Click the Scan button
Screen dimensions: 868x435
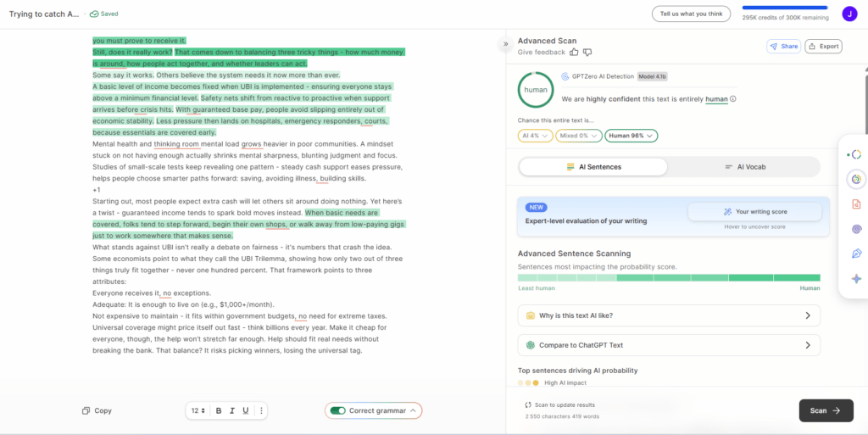click(x=825, y=410)
